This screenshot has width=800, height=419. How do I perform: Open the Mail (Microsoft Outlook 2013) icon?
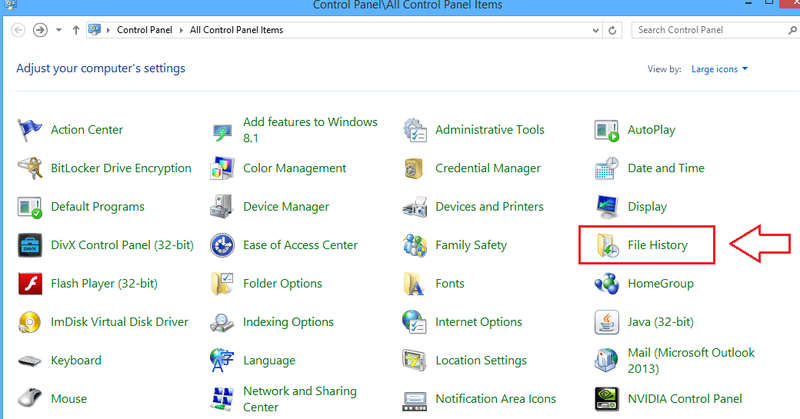[607, 360]
